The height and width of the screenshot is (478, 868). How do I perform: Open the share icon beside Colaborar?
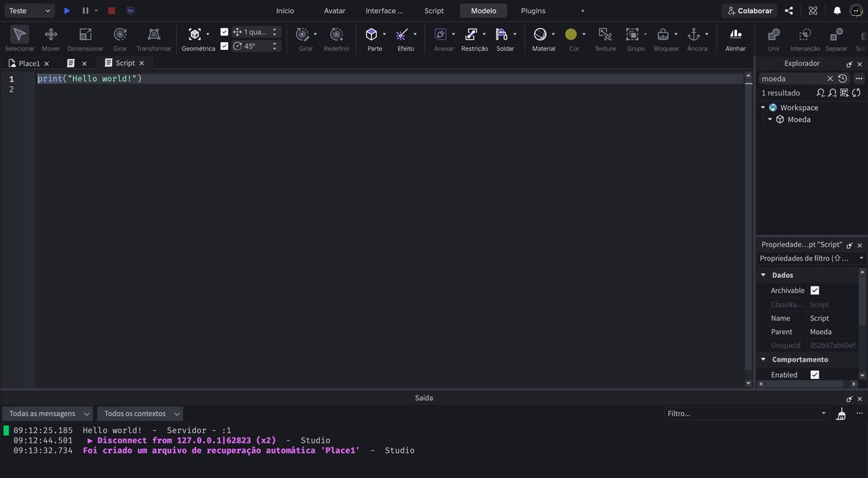(788, 11)
